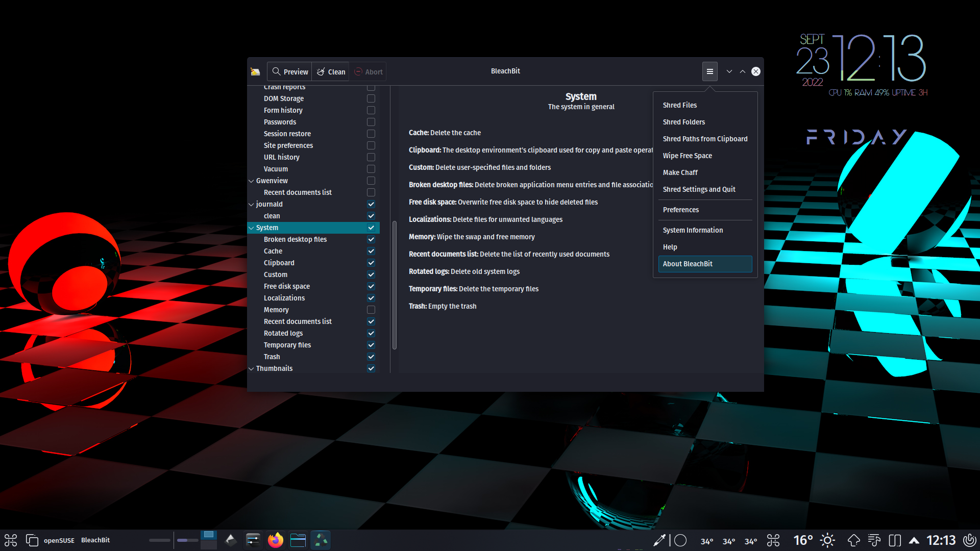Open the sun weather widget
The image size is (980, 551).
[827, 540]
